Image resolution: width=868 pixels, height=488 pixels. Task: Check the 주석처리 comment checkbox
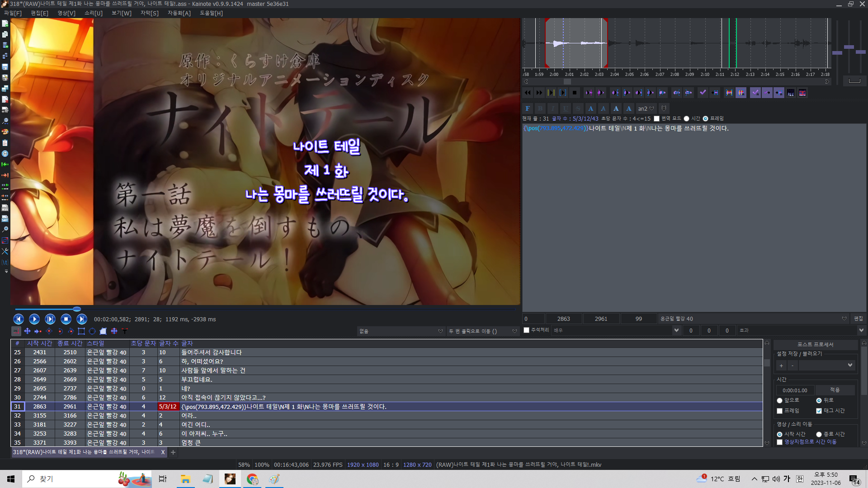point(526,330)
